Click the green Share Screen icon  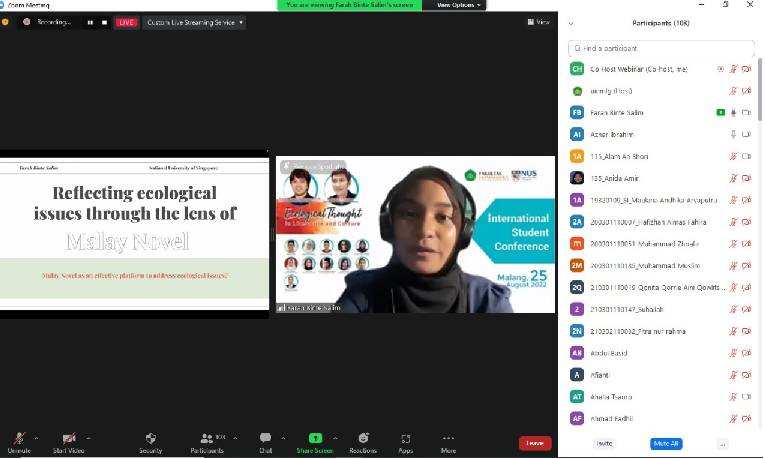click(x=315, y=440)
